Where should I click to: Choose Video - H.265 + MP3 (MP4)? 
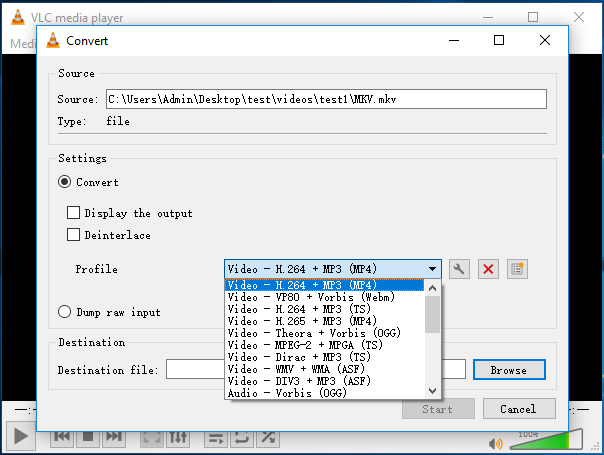324,321
